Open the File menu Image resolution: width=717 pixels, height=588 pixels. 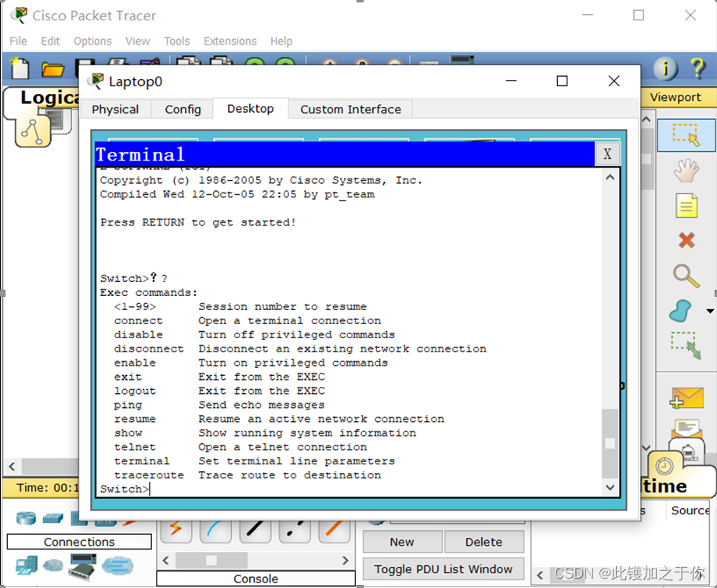pyautogui.click(x=18, y=41)
